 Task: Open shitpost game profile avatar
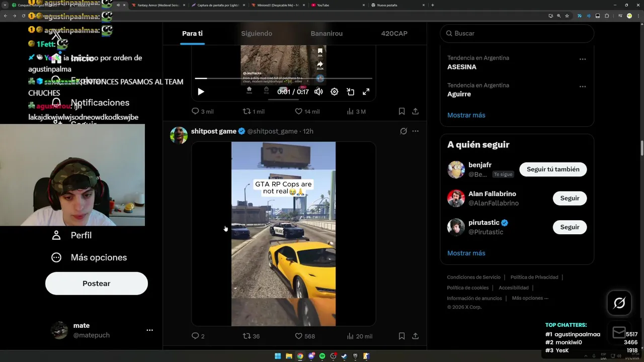[x=179, y=135]
